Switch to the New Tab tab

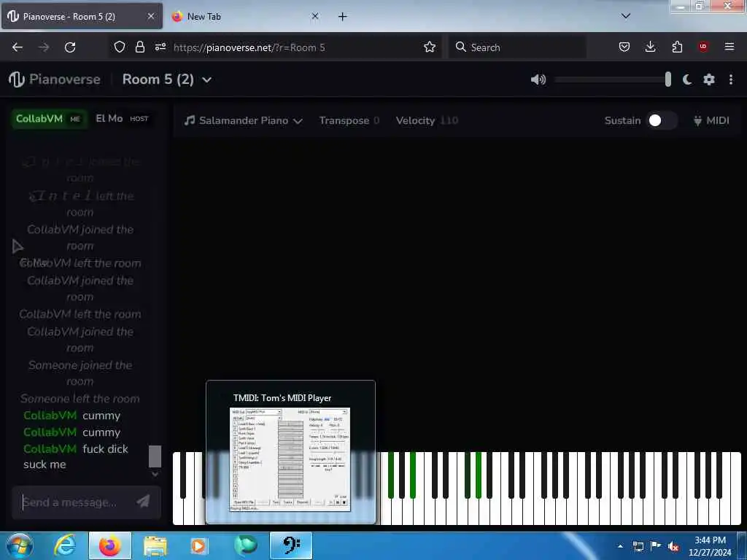click(x=246, y=17)
